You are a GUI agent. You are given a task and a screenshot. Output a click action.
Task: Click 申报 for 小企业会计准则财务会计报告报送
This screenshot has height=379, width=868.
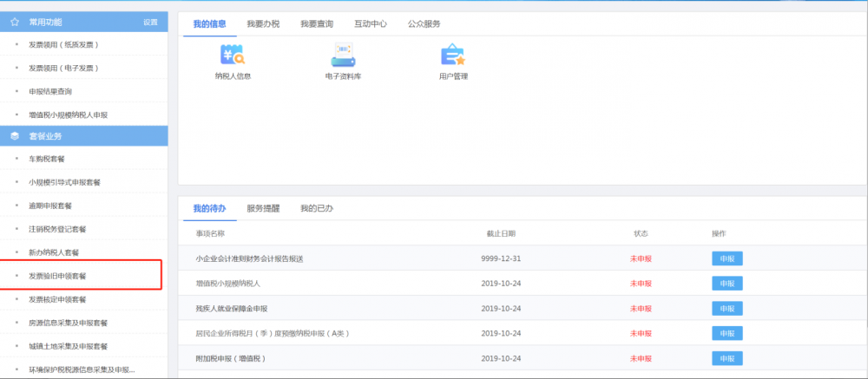pyautogui.click(x=727, y=258)
